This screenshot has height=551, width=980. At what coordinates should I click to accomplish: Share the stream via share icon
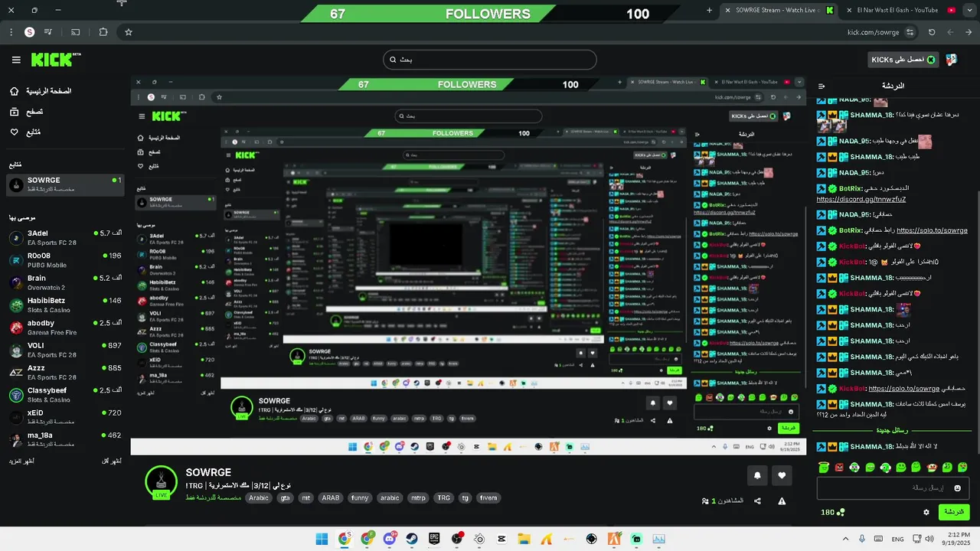pos(757,501)
